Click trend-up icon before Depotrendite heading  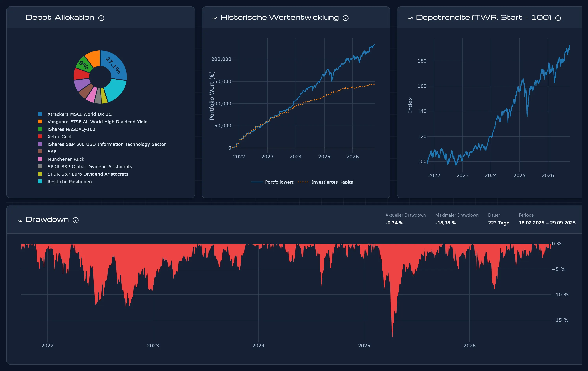click(410, 18)
